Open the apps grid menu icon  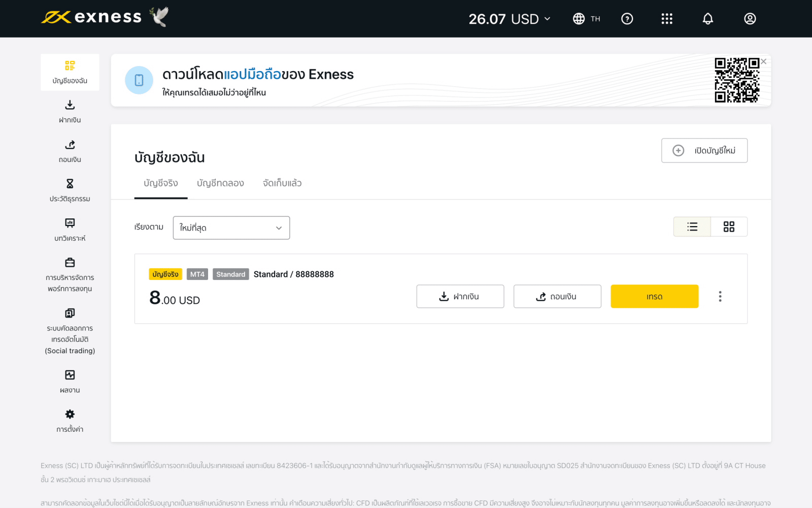point(667,19)
